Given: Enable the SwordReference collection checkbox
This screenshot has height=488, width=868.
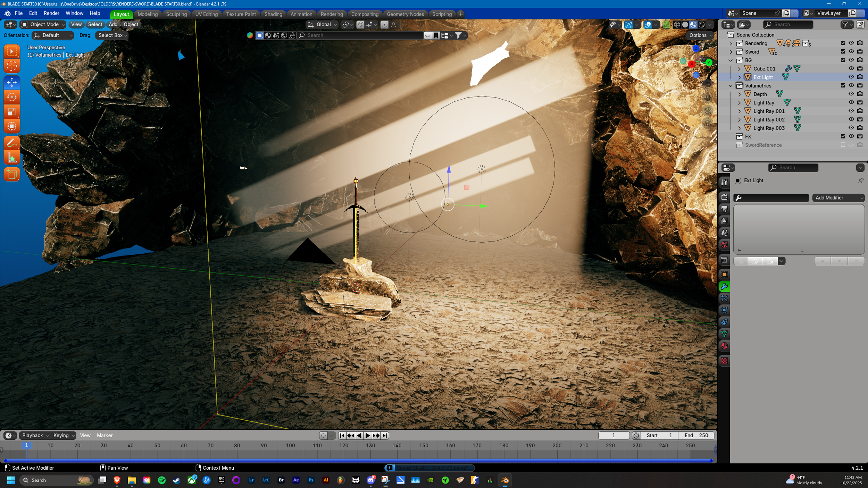Looking at the screenshot, I should (x=843, y=145).
